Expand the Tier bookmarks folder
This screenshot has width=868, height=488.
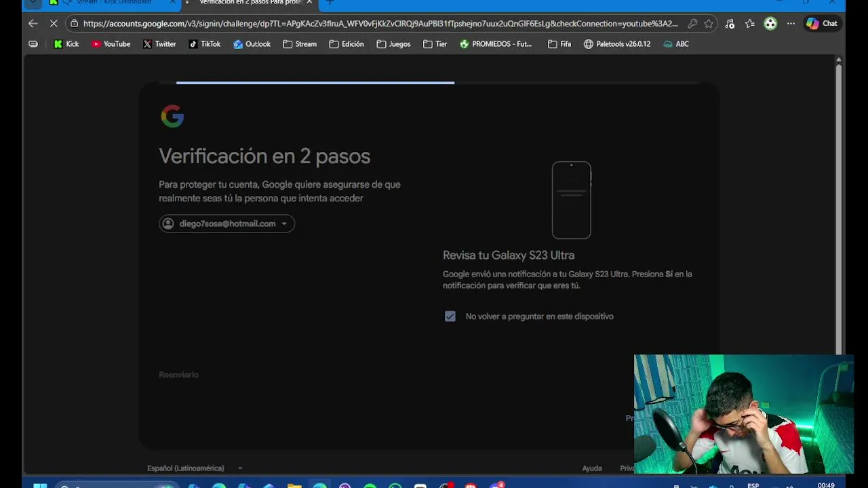click(435, 44)
